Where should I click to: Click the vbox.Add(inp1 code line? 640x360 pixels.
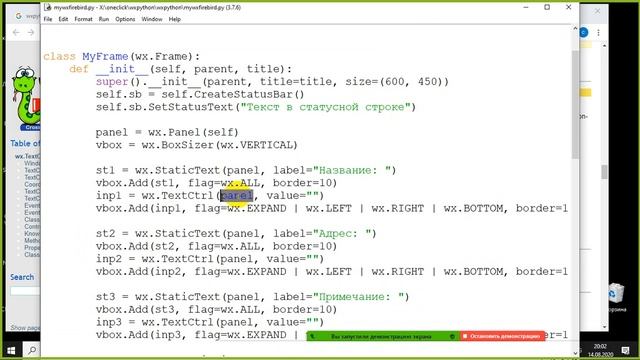332,208
